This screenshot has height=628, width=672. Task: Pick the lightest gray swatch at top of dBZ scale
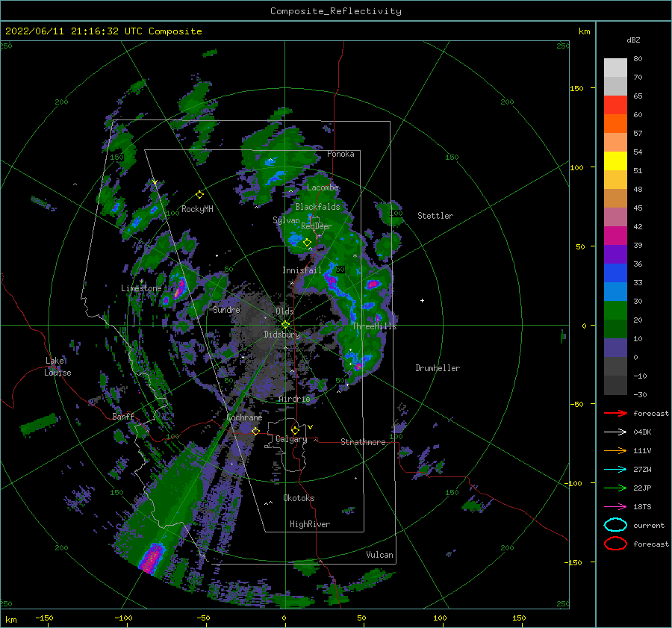point(615,68)
